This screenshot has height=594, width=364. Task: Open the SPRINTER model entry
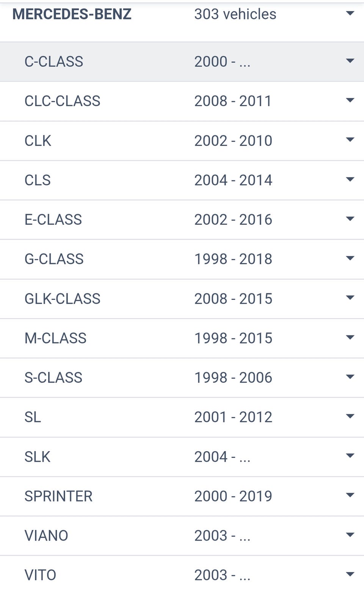58,496
